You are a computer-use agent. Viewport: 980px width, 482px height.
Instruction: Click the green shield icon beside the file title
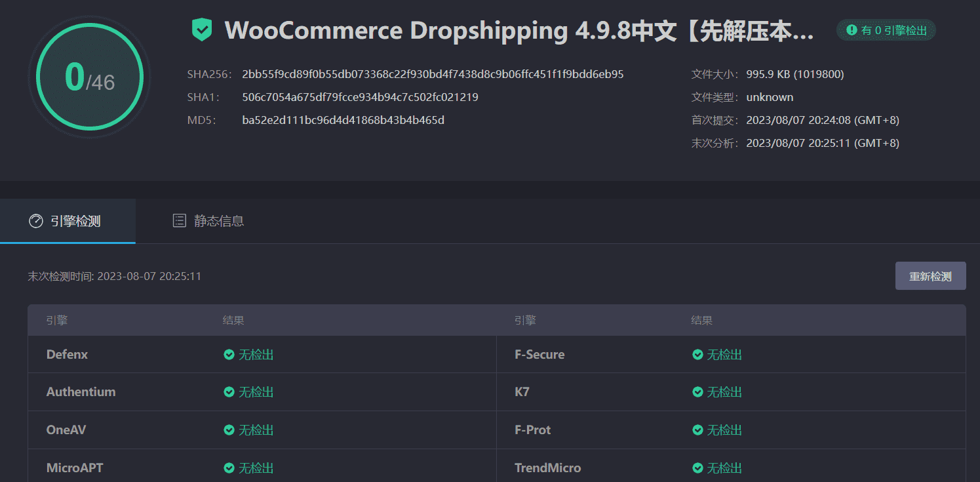tap(202, 30)
